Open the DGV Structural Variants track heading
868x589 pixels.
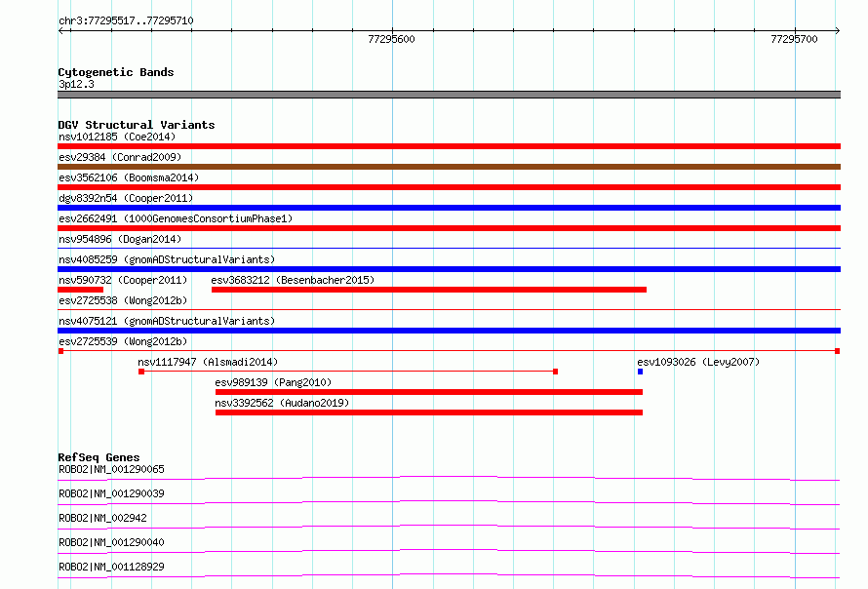tap(137, 125)
